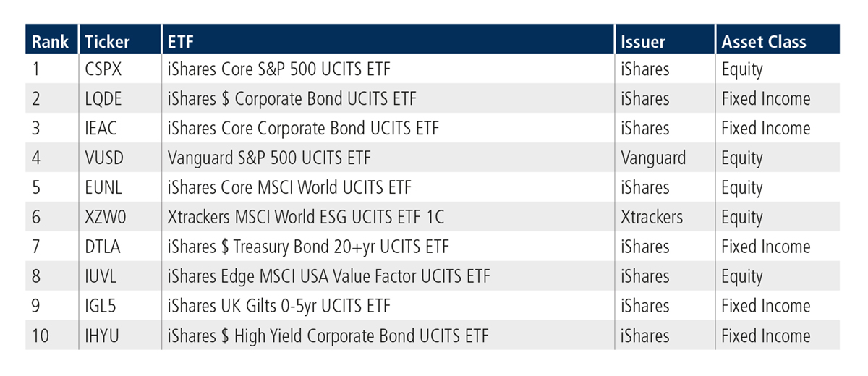Click the CSPX ticker cell
Image resolution: width=868 pixels, height=376 pixels.
pos(105,69)
